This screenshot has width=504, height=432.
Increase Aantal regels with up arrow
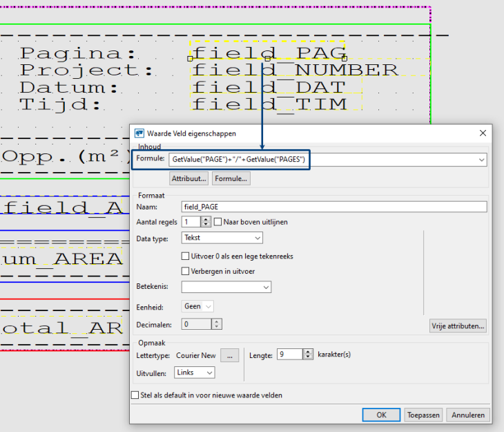coord(206,219)
